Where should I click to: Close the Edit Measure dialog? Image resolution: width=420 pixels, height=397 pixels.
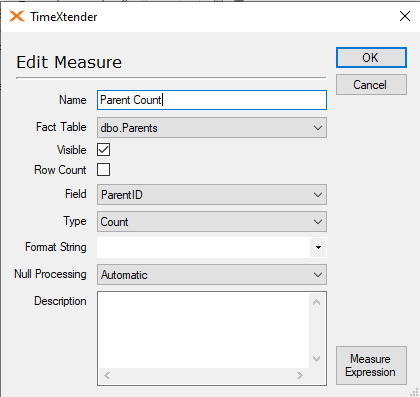pos(405,16)
